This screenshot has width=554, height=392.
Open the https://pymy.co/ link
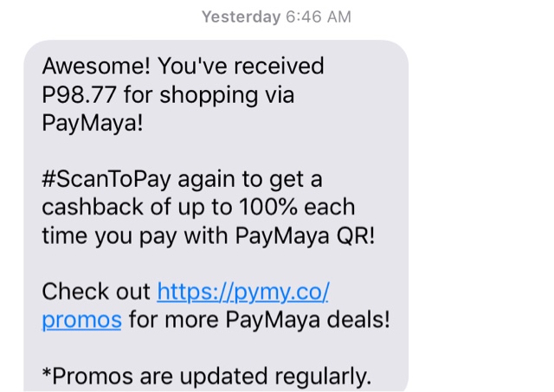(x=243, y=292)
